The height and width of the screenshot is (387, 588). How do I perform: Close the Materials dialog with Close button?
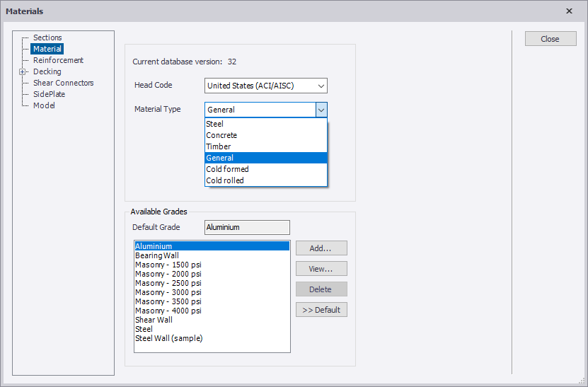coord(550,39)
